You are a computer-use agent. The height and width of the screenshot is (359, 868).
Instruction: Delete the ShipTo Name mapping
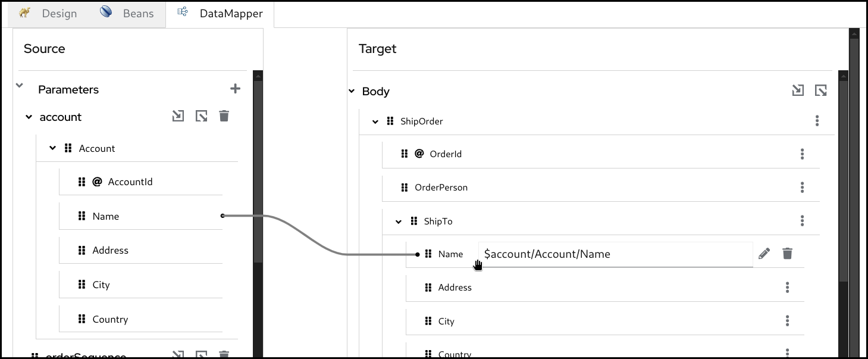click(787, 254)
